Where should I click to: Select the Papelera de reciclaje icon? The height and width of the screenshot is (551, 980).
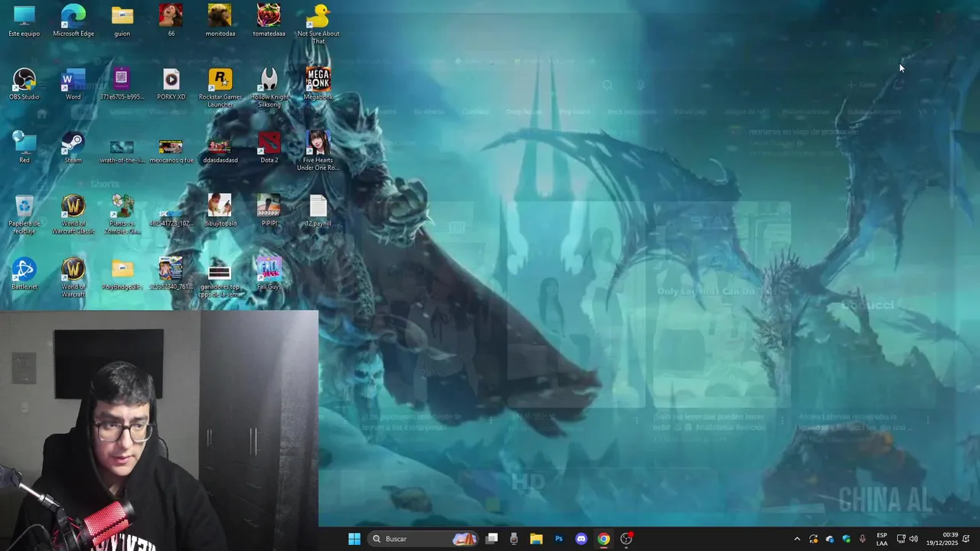24,214
